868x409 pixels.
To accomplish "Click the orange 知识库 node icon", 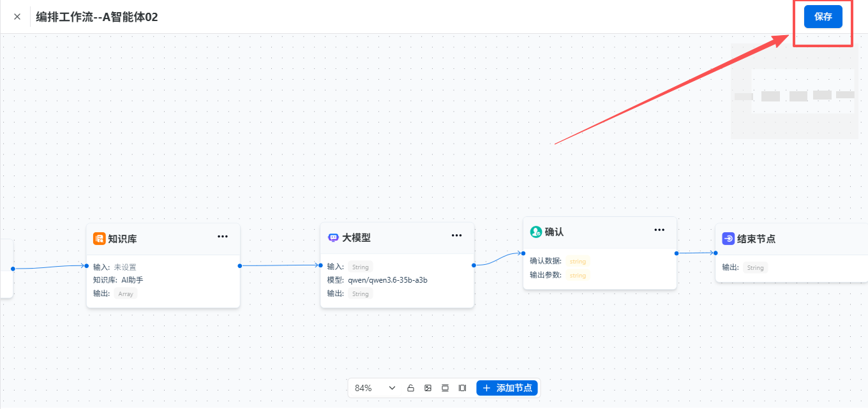I will 99,239.
